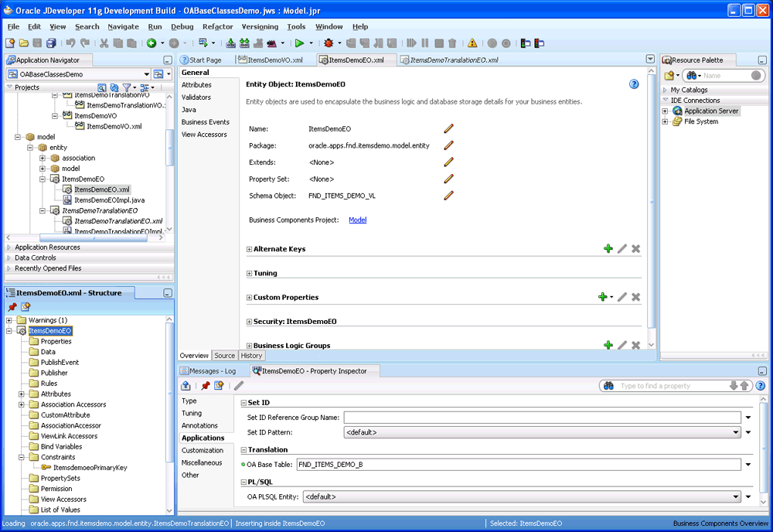
Task: Select Tuning category in Property Inspector
Action: pyautogui.click(x=191, y=413)
